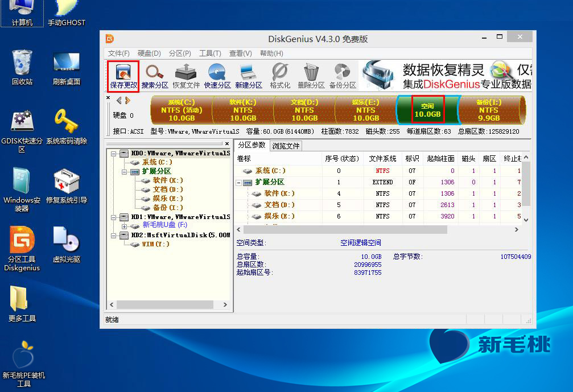
Task: Select 软件(K:) segment in the disk bar
Action: point(243,110)
